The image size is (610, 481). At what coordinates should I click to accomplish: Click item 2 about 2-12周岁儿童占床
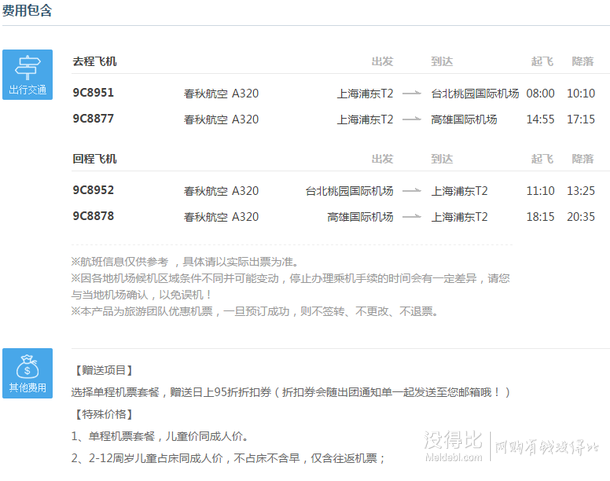(x=228, y=458)
